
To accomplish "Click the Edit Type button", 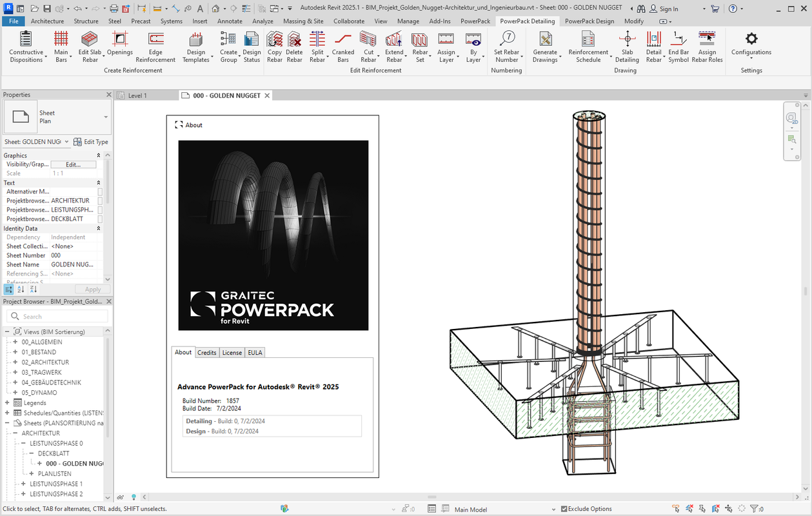I will pyautogui.click(x=91, y=142).
